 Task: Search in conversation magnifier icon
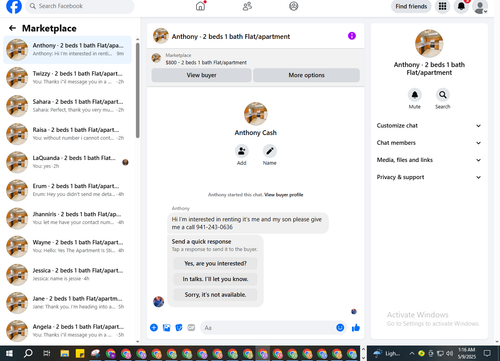pyautogui.click(x=443, y=95)
